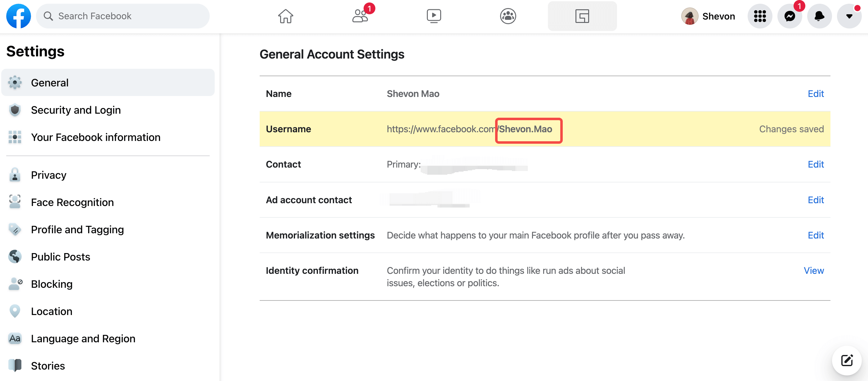Edit Memorialization settings
The height and width of the screenshot is (381, 868).
[816, 235]
